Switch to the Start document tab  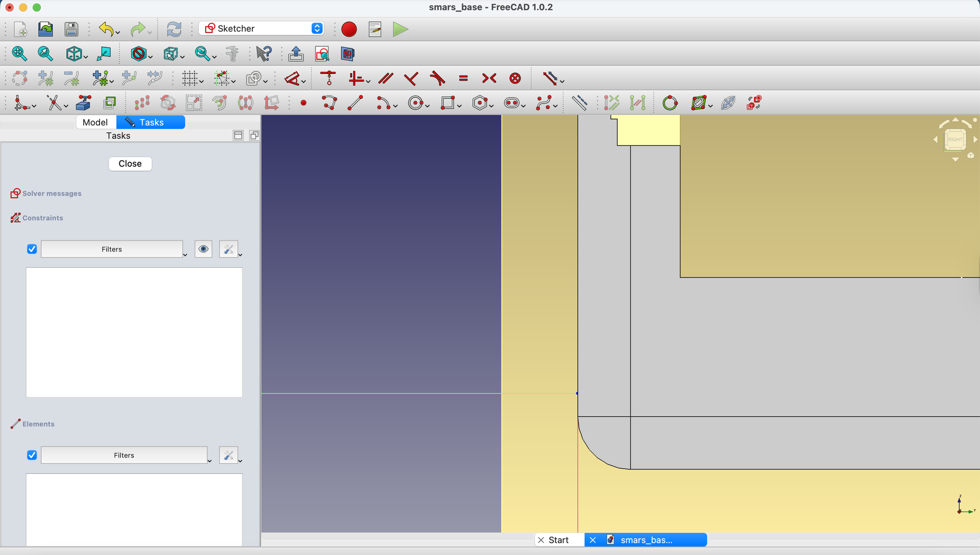tap(559, 540)
